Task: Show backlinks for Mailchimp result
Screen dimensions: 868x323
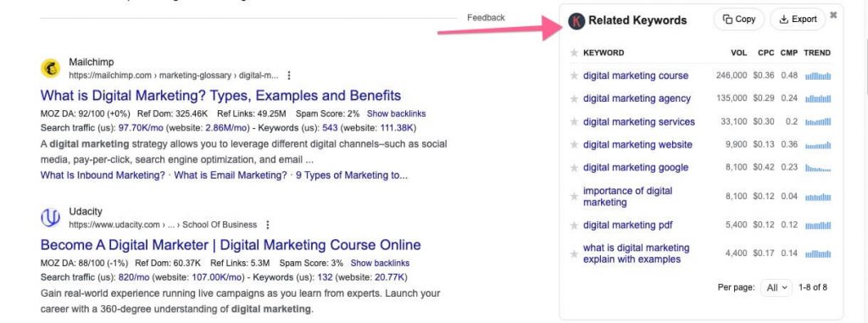Action: [397, 114]
